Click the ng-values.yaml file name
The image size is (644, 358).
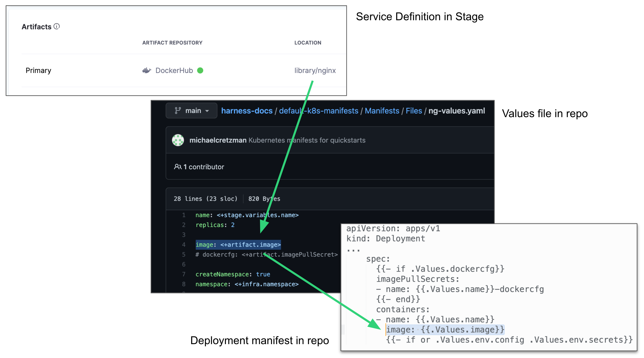[457, 111]
